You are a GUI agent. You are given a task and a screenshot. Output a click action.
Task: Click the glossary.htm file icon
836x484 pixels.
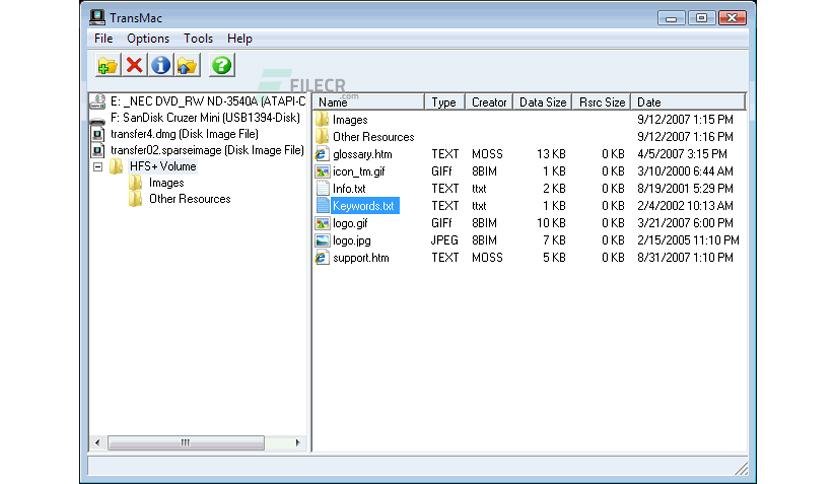pos(322,154)
